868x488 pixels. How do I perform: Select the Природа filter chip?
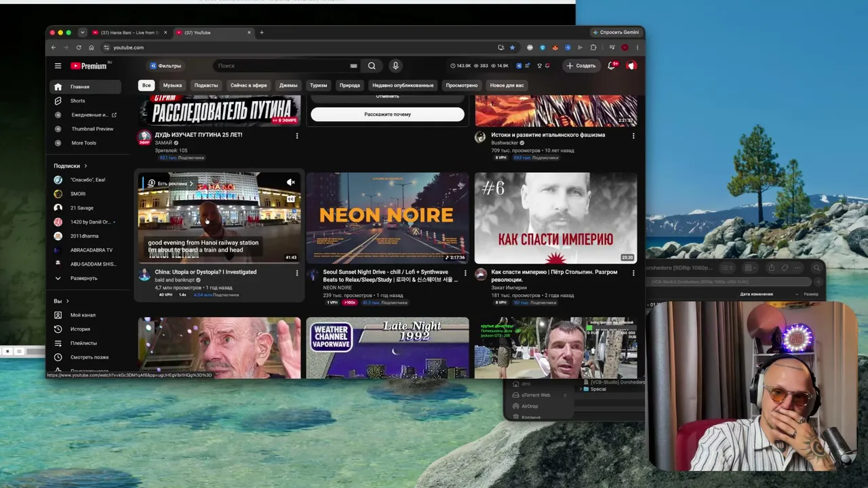(350, 85)
